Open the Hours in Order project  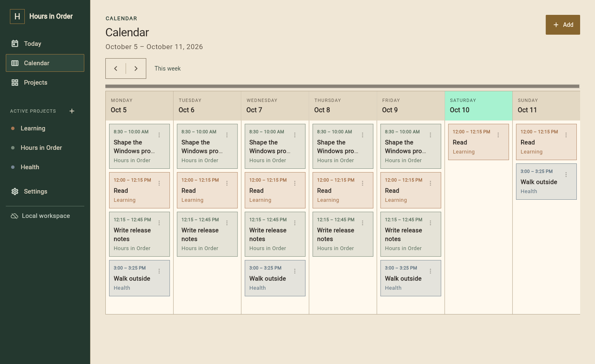click(45, 148)
